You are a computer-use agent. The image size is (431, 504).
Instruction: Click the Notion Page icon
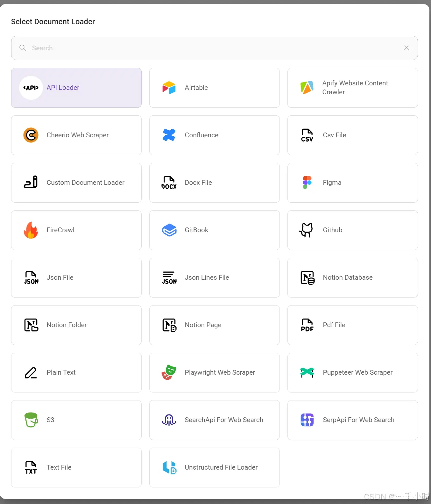tap(169, 325)
